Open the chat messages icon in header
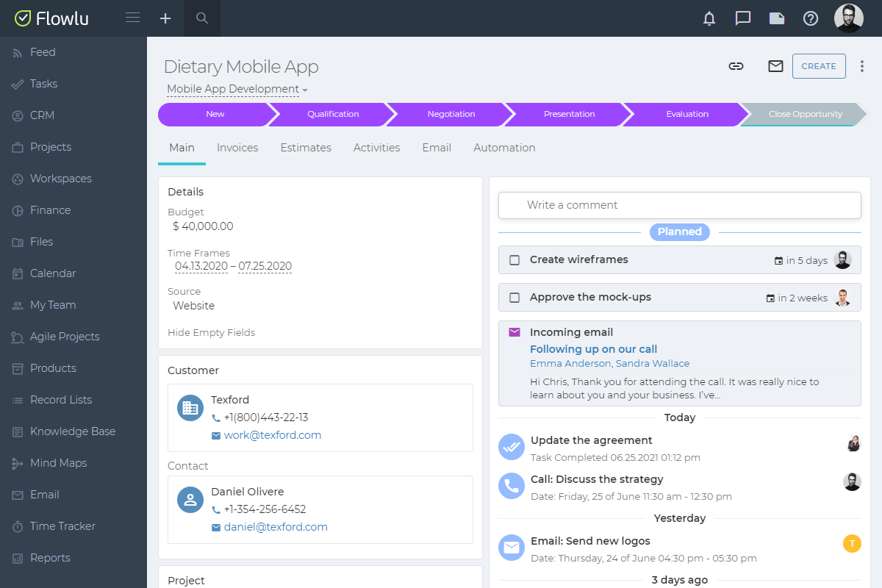The height and width of the screenshot is (588, 882). [743, 18]
